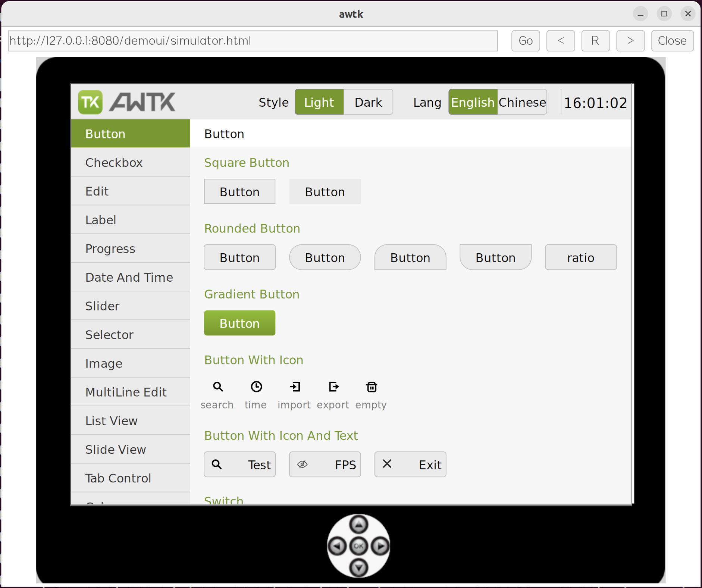Screen dimensions: 702x588
Task: Select the Light style
Action: click(319, 102)
